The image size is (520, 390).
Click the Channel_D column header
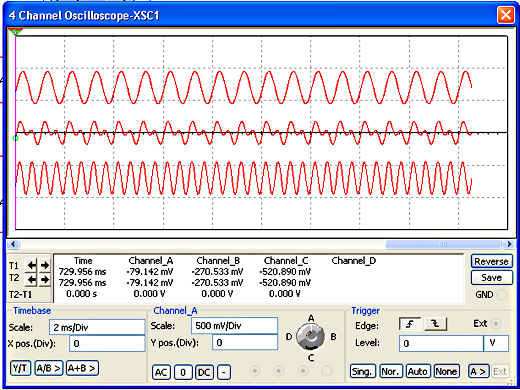click(354, 261)
